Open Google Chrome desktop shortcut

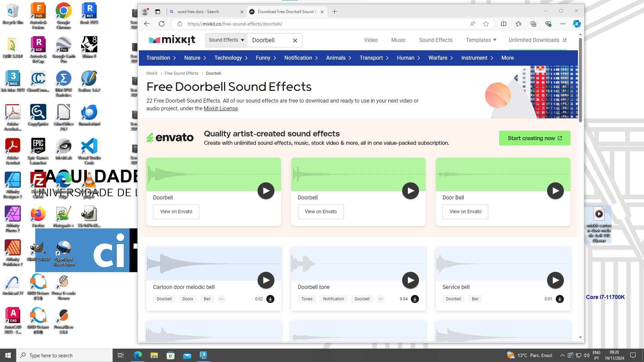tap(63, 16)
